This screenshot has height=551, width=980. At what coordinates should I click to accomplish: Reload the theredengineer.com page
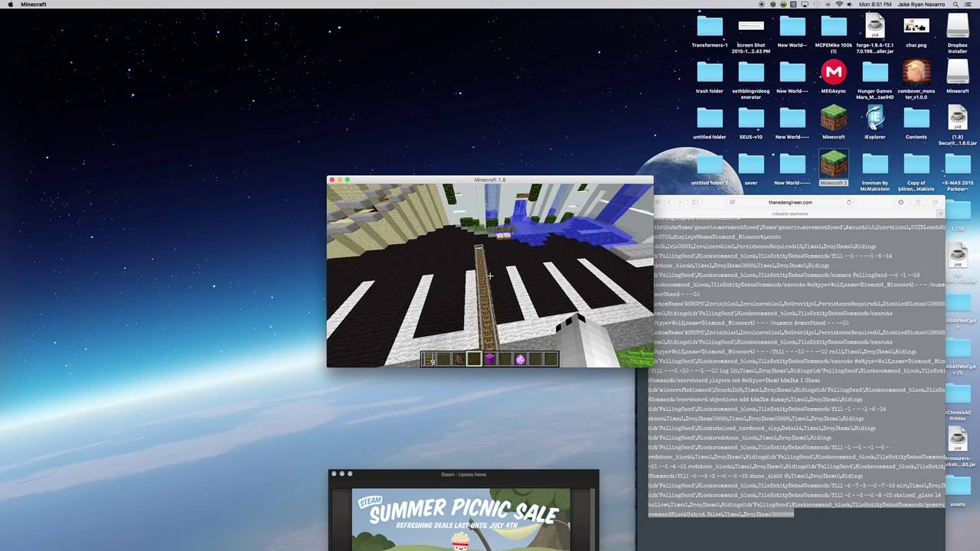[848, 203]
